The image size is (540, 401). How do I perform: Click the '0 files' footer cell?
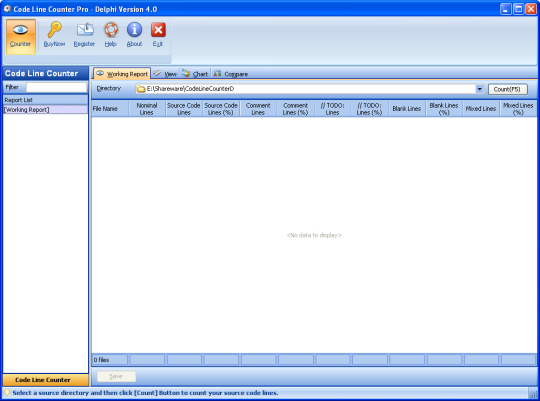click(110, 360)
